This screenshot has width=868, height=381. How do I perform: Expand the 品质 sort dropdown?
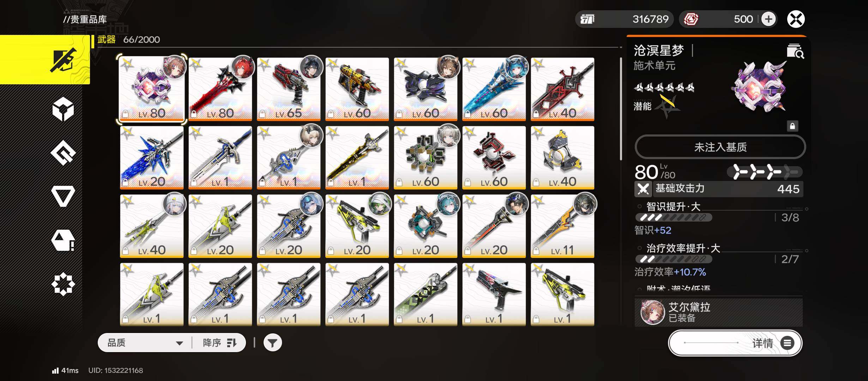point(145,343)
